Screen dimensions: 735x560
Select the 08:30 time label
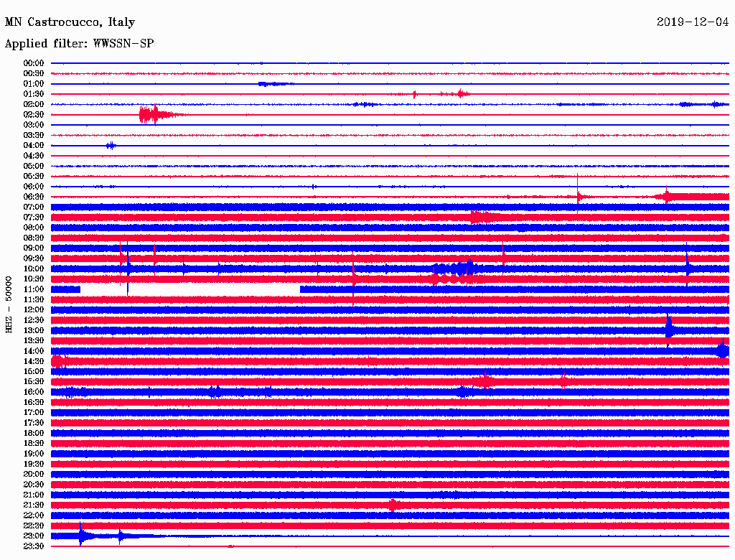[34, 238]
